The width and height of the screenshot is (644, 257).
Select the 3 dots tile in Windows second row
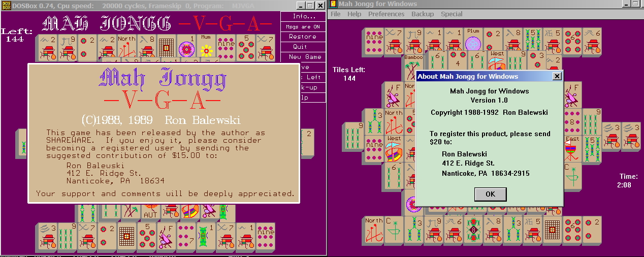[536, 60]
